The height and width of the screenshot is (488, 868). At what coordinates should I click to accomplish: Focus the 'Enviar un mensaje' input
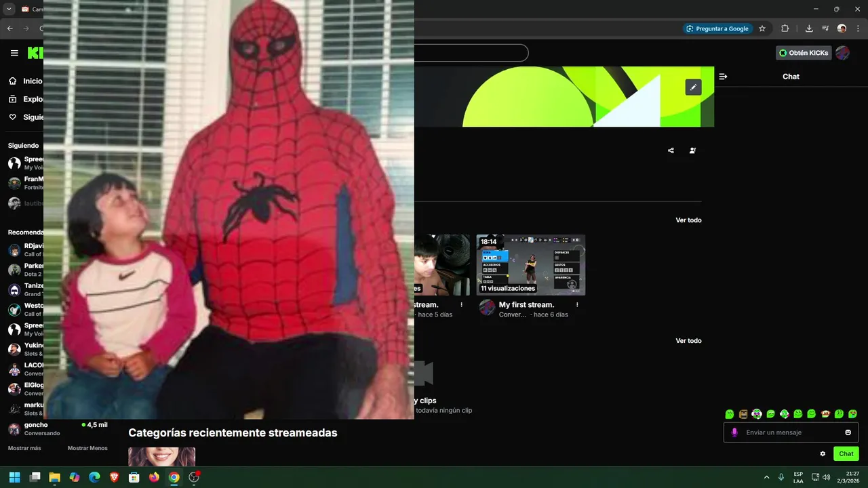point(791,432)
